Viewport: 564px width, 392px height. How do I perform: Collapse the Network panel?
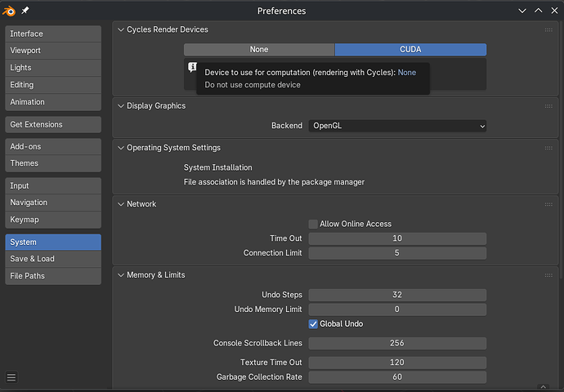point(120,204)
